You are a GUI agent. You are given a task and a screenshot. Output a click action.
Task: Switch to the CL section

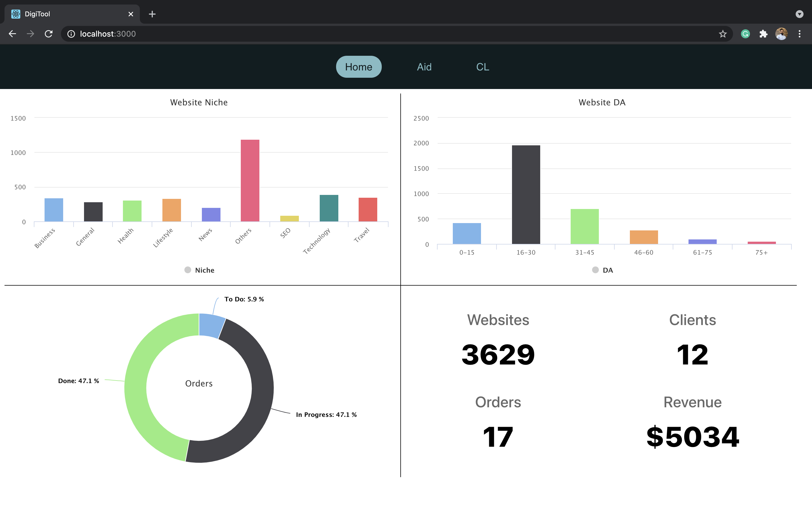(x=482, y=67)
